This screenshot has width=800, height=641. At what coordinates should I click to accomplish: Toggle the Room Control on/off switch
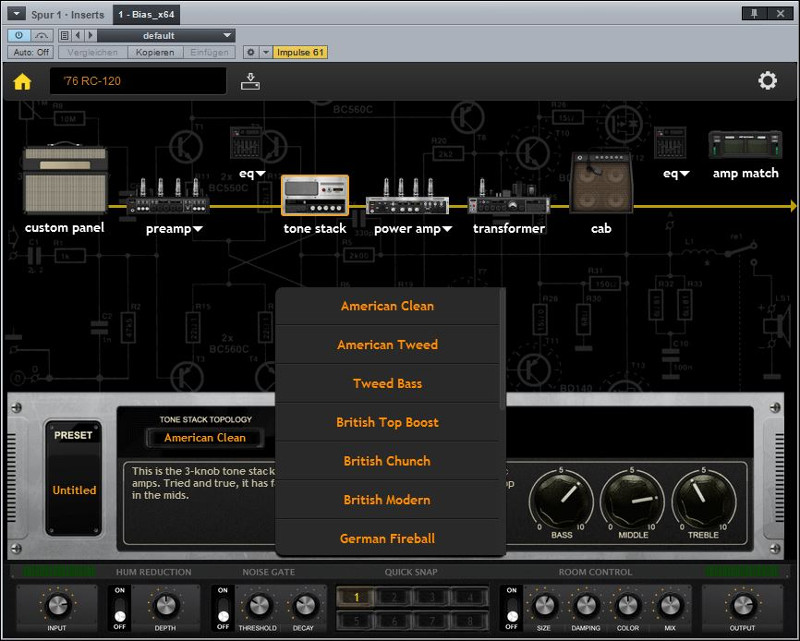coord(511,608)
